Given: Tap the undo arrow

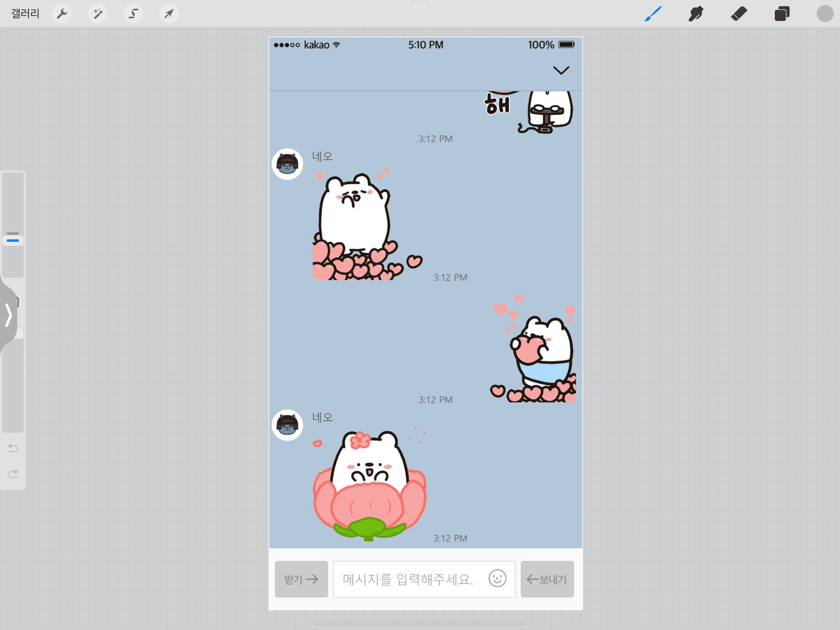Looking at the screenshot, I should [x=13, y=448].
